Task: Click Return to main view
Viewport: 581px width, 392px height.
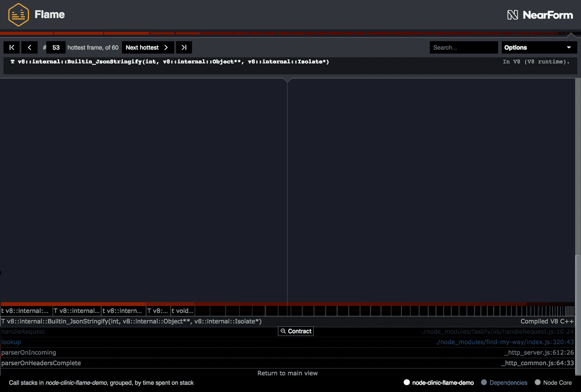Action: (287, 373)
